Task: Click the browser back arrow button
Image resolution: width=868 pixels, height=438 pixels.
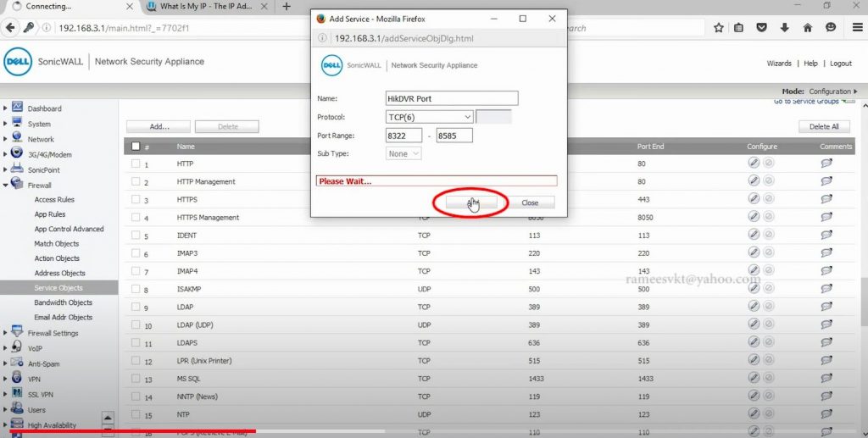Action: pyautogui.click(x=10, y=28)
